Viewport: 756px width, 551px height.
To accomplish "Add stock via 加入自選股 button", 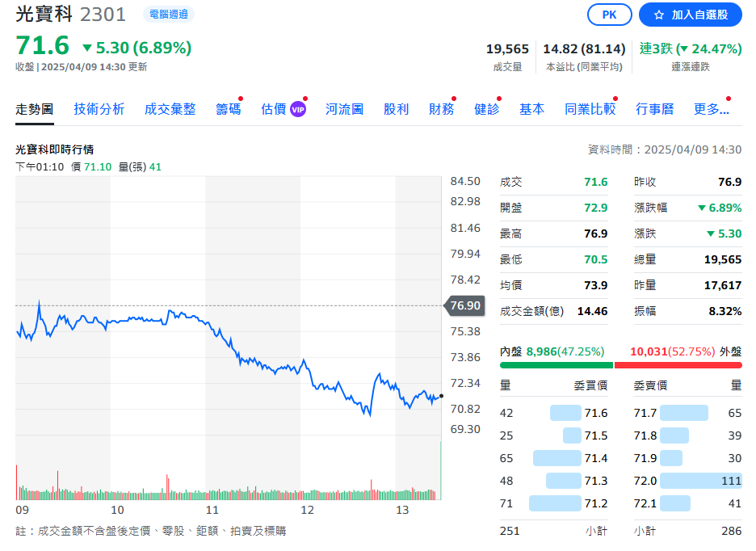I will coord(690,15).
